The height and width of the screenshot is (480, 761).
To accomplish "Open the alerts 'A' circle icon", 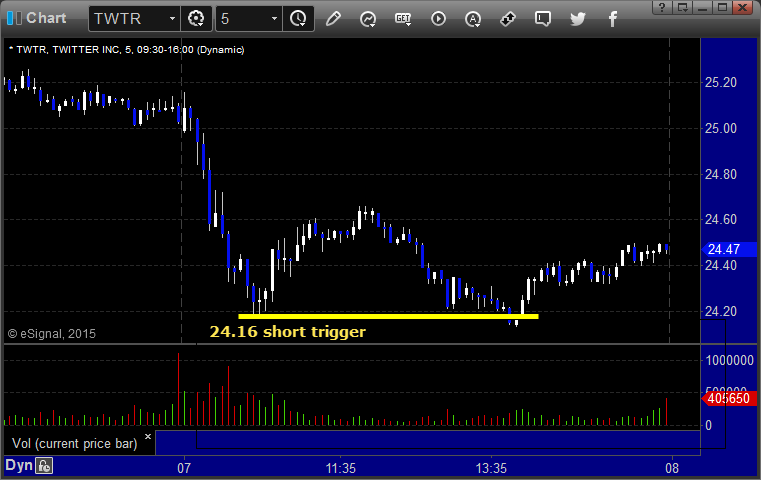I will point(473,19).
